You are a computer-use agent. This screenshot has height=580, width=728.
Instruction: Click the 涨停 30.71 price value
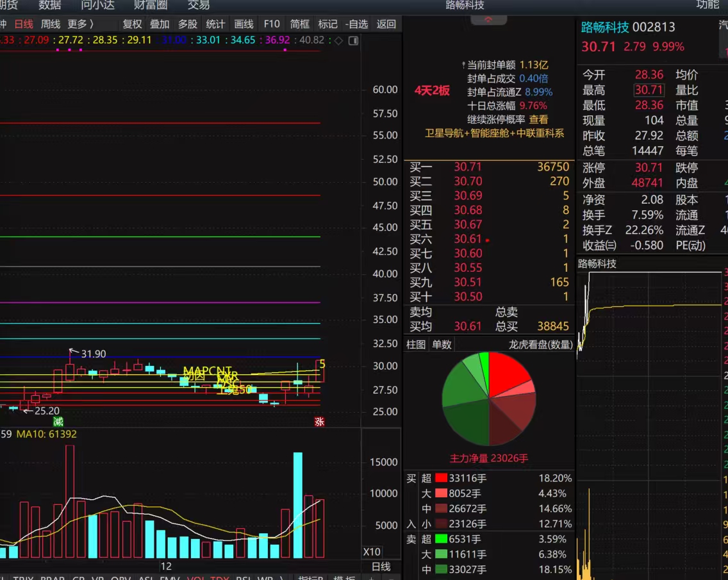649,168
